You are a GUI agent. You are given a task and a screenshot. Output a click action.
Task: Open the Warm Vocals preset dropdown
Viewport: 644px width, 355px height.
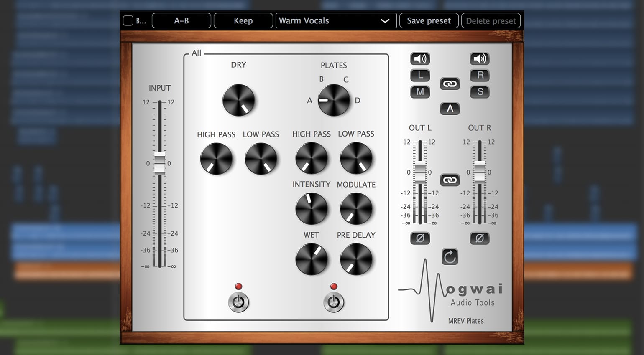pos(335,20)
